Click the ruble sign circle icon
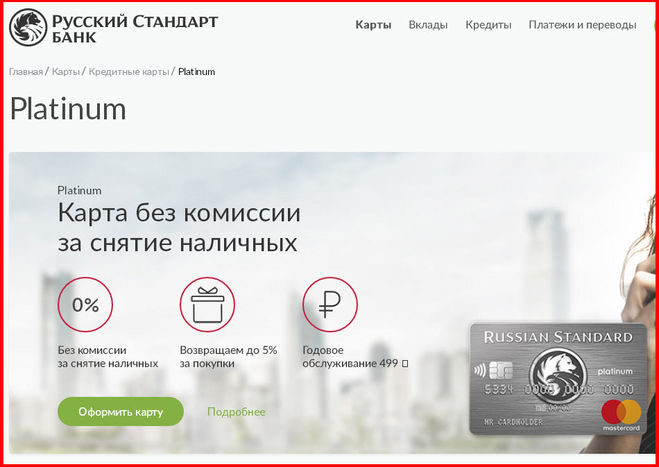The width and height of the screenshot is (659, 467). pos(330,305)
